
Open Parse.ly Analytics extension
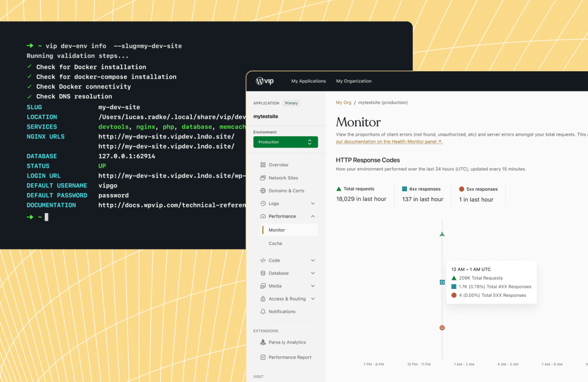[287, 342]
